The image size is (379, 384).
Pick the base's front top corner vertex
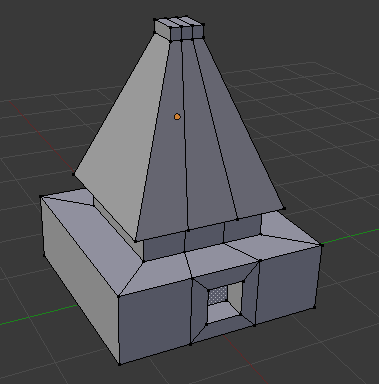118,296
